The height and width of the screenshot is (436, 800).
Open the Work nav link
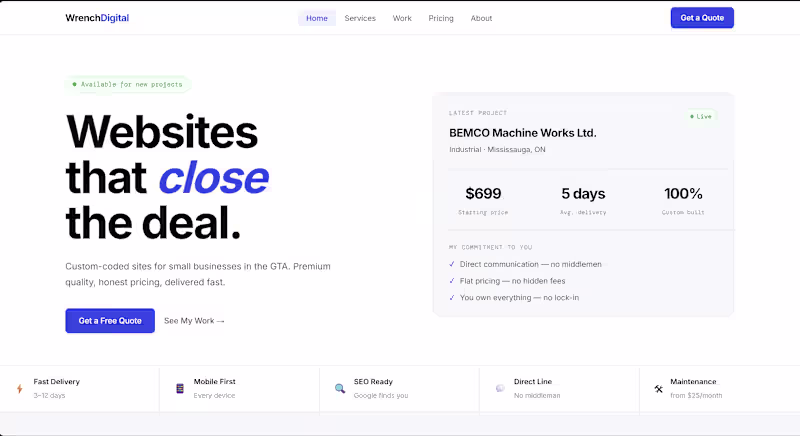coord(402,18)
